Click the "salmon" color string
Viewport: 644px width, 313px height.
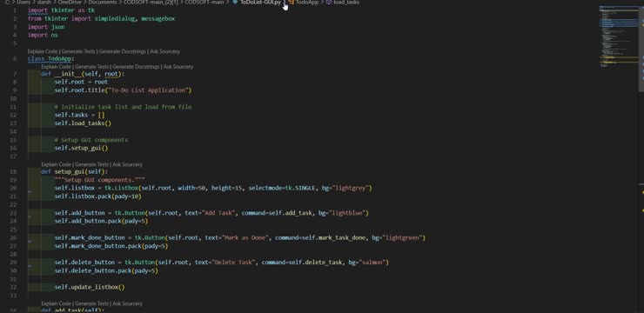click(372, 262)
